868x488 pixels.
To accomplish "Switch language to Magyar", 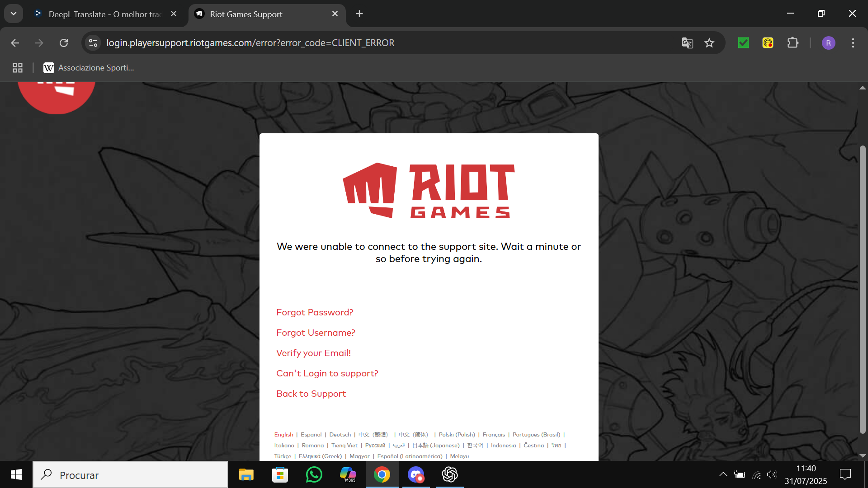I will 359,456.
